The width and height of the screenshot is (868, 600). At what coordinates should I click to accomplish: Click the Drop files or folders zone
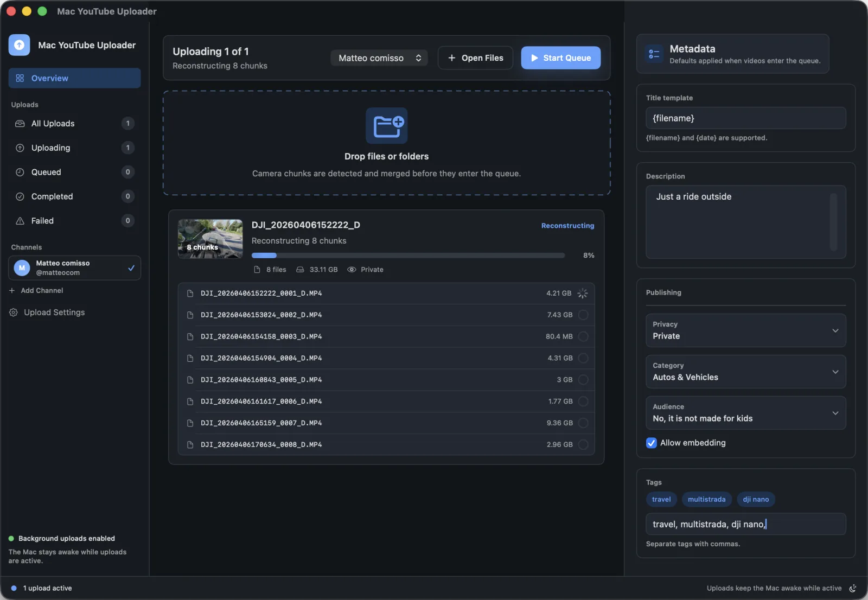coord(386,143)
